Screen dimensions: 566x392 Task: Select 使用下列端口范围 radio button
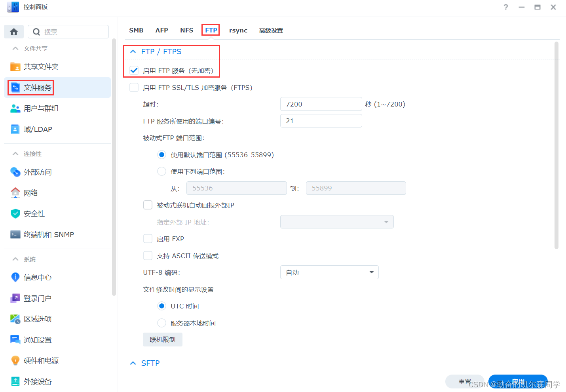click(161, 171)
